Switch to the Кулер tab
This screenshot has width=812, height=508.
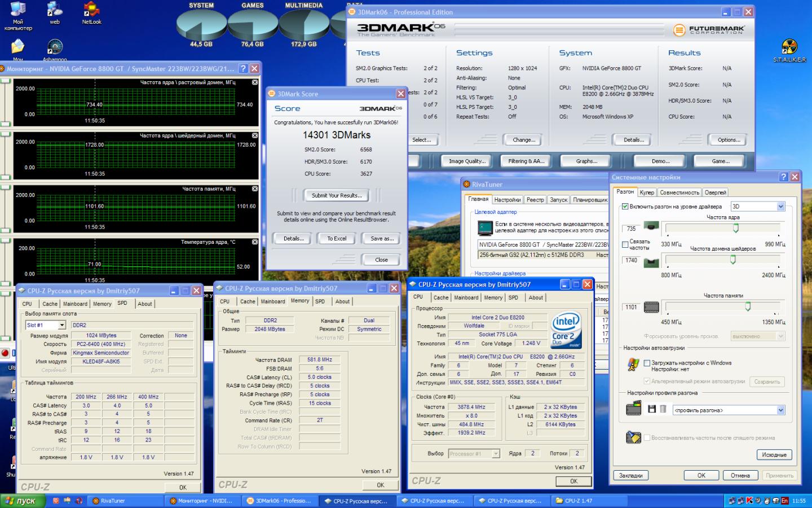point(647,192)
